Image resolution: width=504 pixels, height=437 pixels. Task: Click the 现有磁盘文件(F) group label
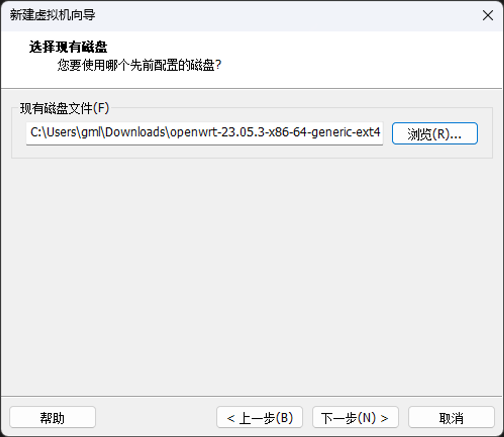point(65,109)
